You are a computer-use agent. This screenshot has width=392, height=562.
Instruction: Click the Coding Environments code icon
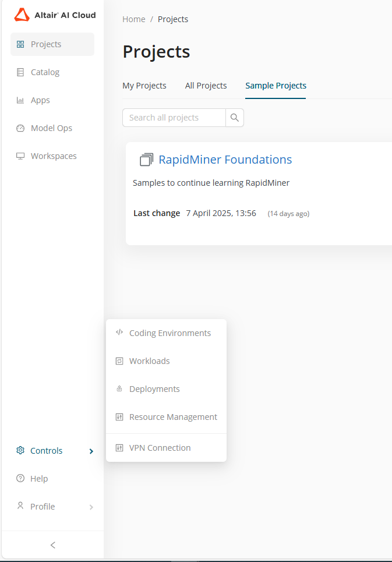[119, 333]
